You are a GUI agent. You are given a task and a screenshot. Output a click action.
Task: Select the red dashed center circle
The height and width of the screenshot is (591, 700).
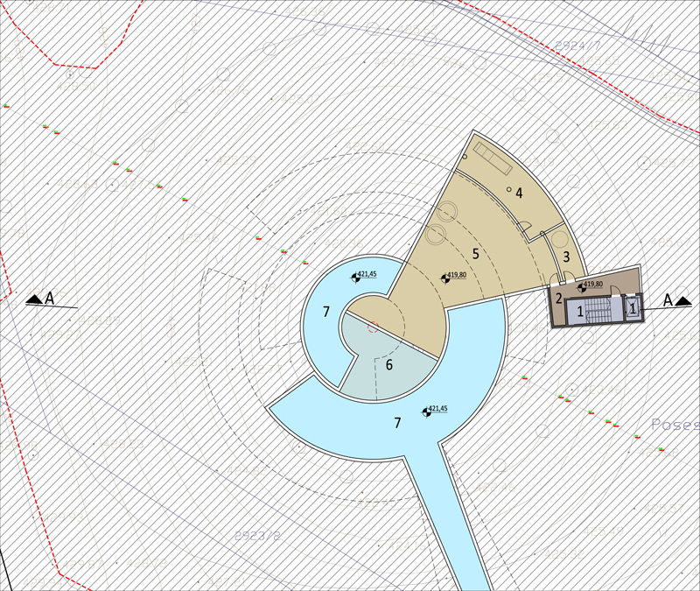tap(373, 329)
